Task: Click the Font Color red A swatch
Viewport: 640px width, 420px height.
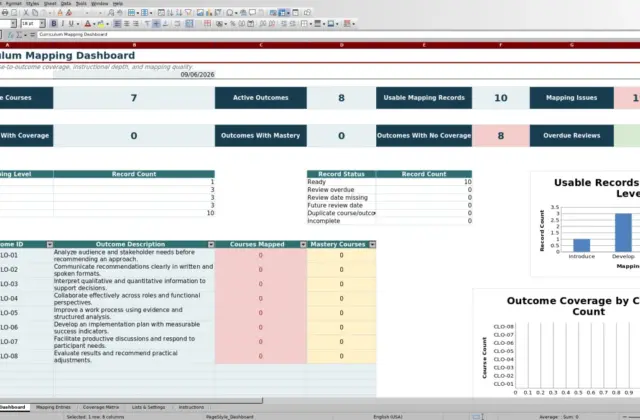Action: click(87, 24)
